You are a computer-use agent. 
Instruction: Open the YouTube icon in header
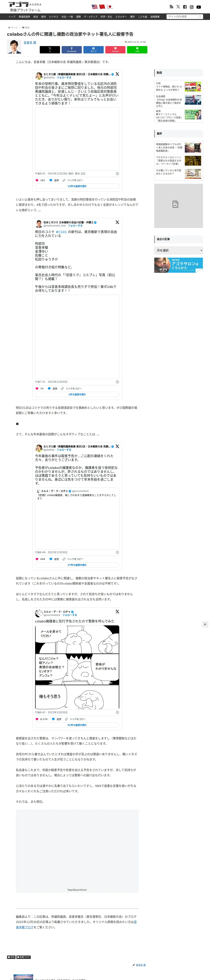[x=199, y=7]
